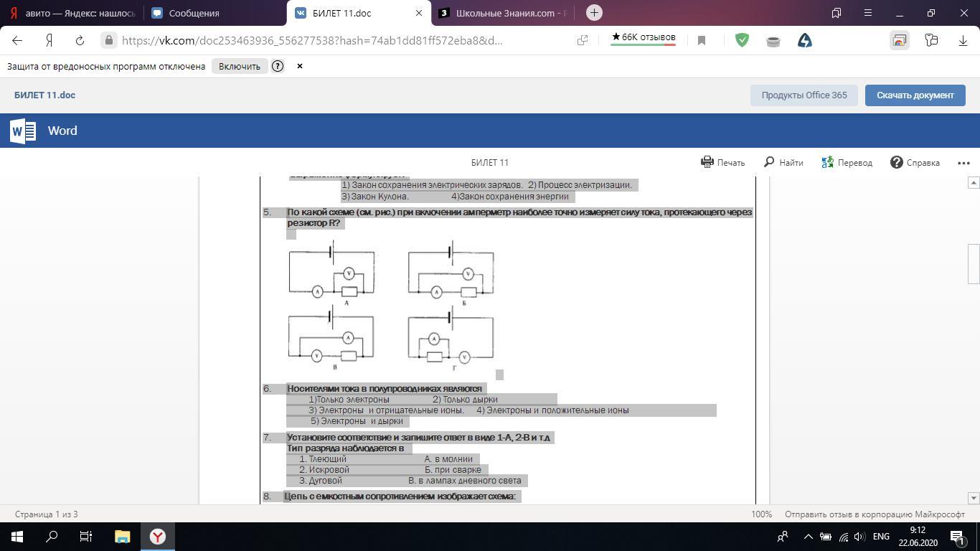Switch to the авито Яндекс tab
This screenshot has width=980, height=551.
[72, 13]
